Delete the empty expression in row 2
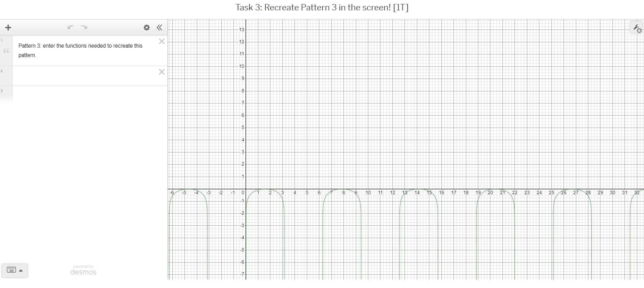The height and width of the screenshot is (288, 644). point(162,72)
